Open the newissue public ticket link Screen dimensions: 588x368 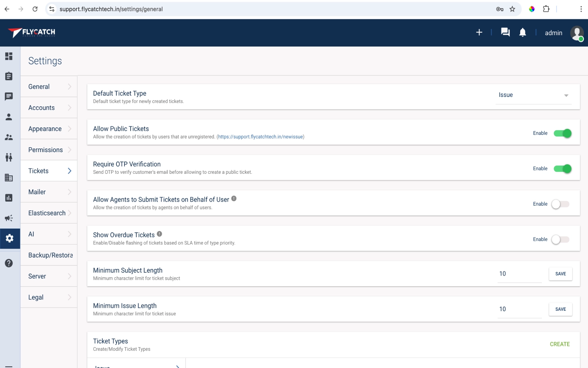pos(261,137)
